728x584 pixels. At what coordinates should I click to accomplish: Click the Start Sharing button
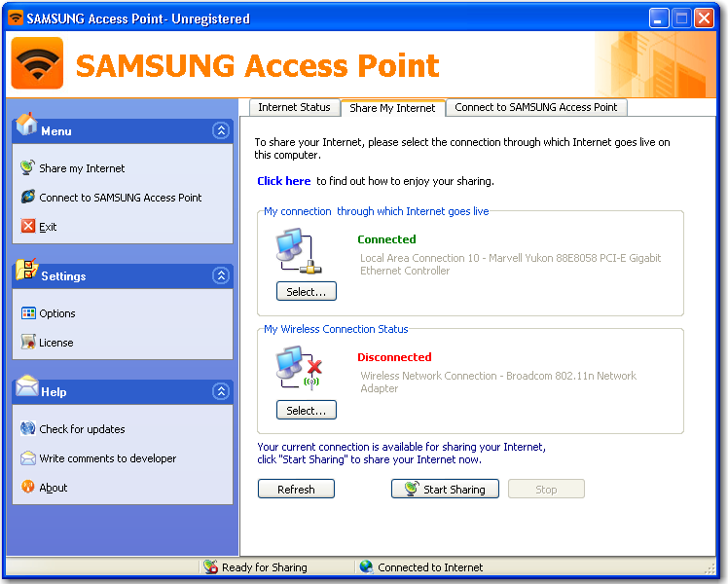[x=445, y=489]
